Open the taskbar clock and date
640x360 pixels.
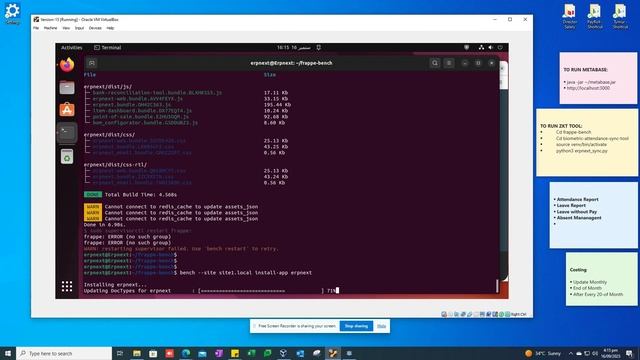pyautogui.click(x=611, y=353)
